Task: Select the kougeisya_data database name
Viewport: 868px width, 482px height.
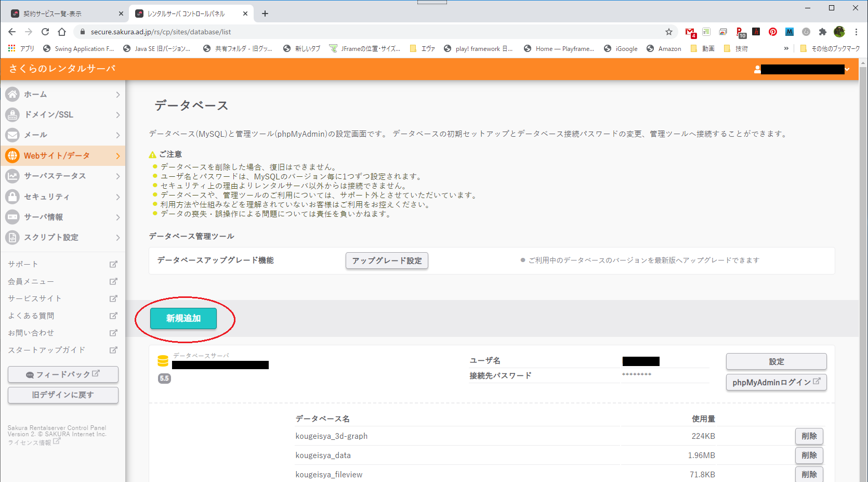Action: coord(323,455)
